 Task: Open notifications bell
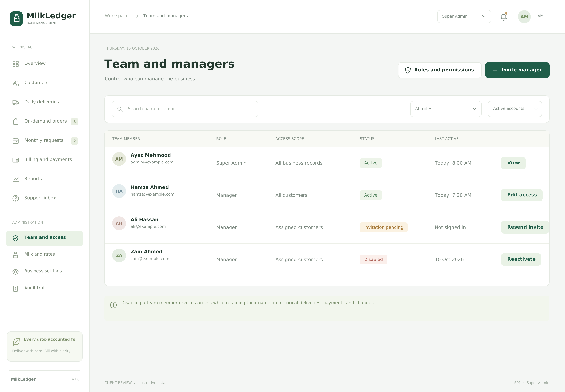click(x=504, y=17)
